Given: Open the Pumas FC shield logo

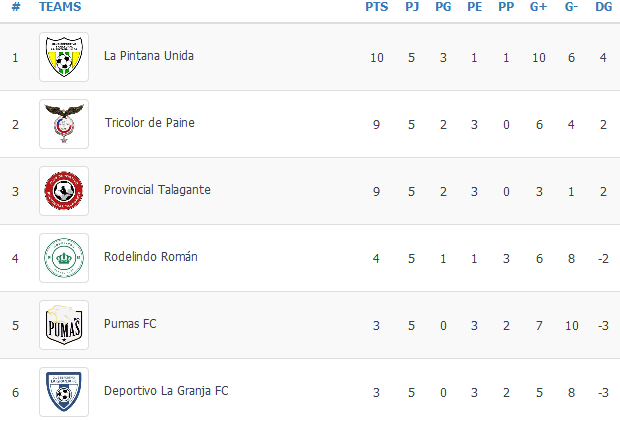Looking at the screenshot, I should [x=64, y=325].
